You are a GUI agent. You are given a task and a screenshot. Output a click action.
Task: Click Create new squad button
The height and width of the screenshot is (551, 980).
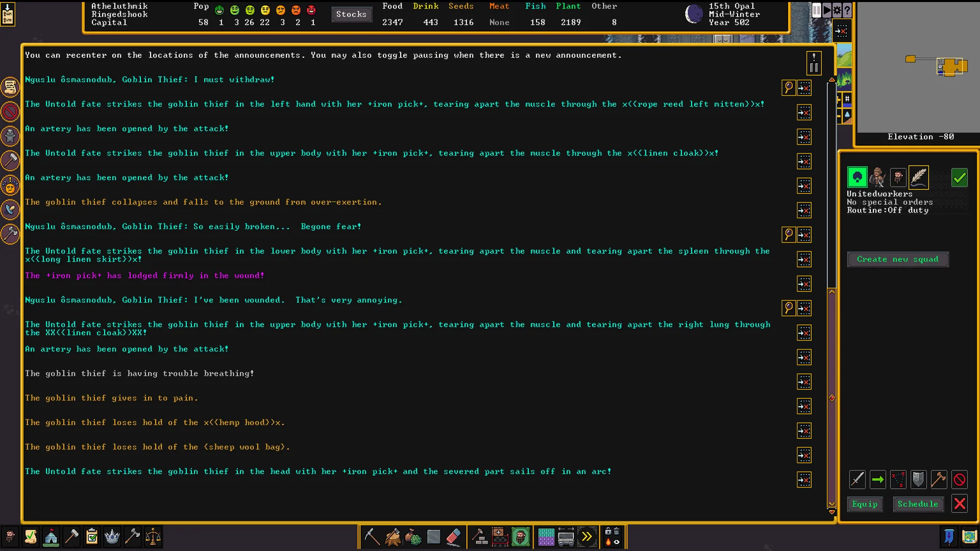[x=898, y=259]
